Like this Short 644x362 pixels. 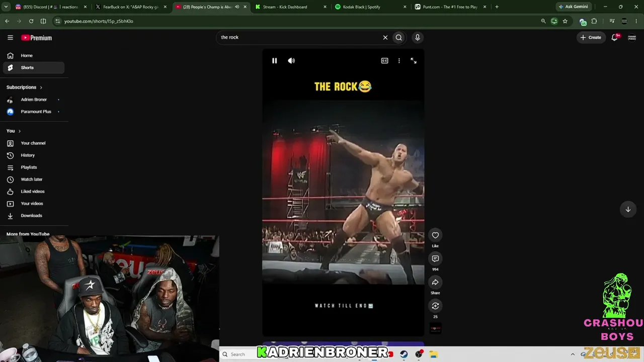435,235
